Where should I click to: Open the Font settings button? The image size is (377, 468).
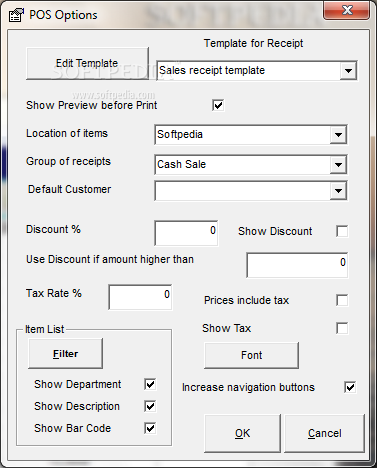[251, 355]
